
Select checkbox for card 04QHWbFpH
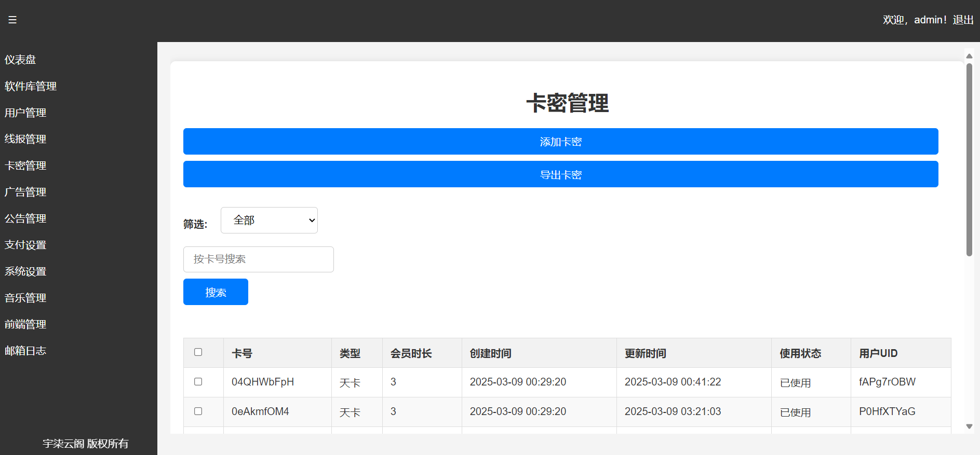coord(198,382)
